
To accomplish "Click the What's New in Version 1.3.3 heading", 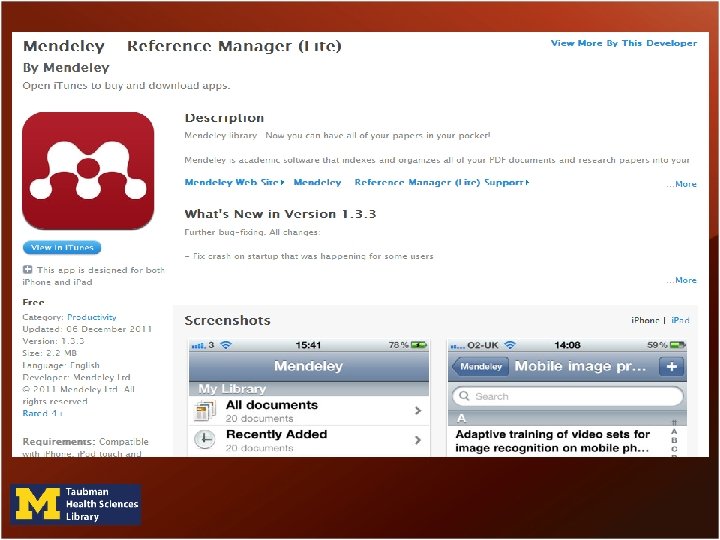I will coord(280,214).
